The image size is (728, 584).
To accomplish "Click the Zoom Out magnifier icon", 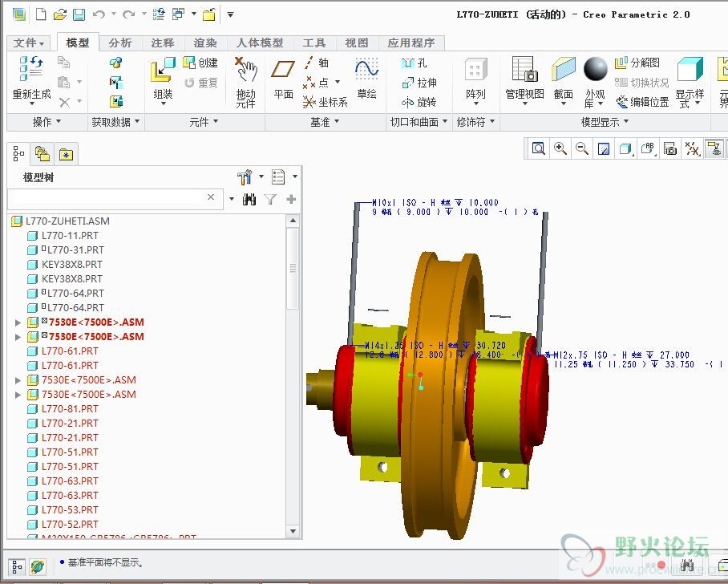I will [x=582, y=148].
